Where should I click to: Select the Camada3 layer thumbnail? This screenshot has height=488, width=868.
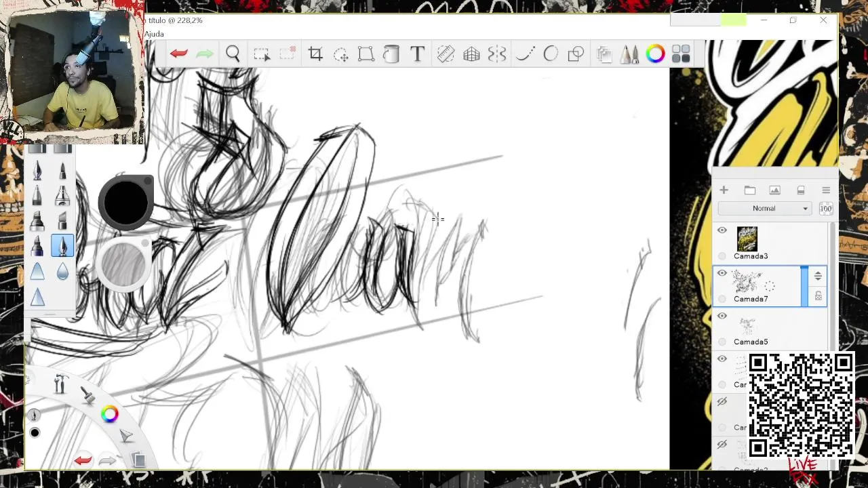pos(747,239)
